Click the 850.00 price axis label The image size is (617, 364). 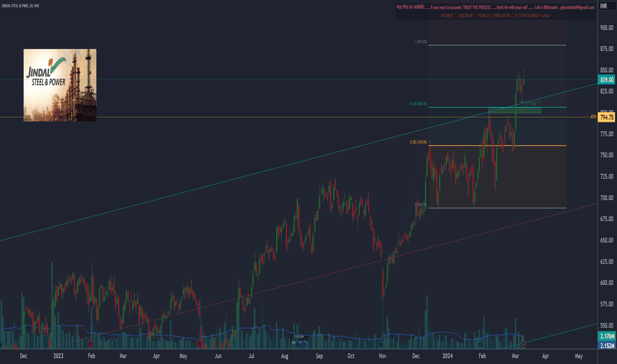(x=606, y=70)
